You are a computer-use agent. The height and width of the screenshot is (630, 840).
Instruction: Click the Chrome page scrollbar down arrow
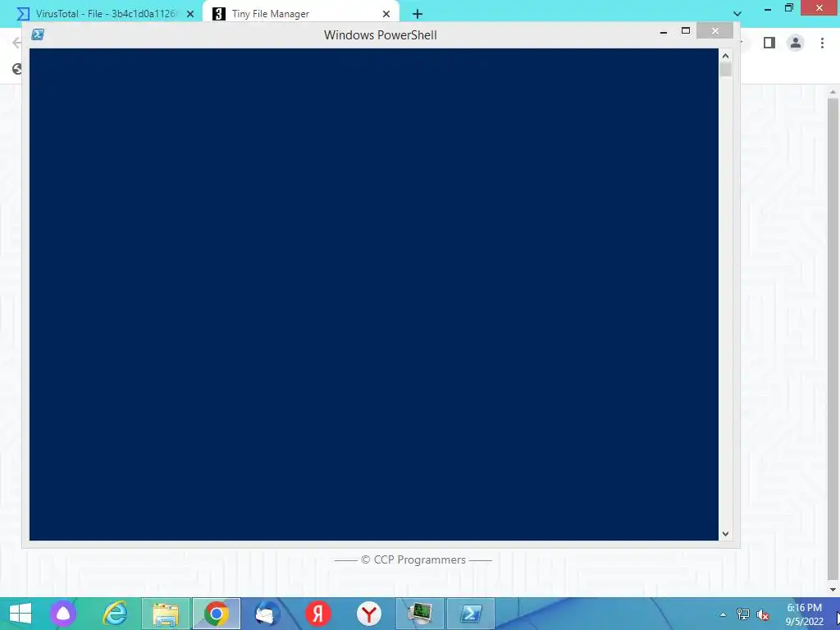[x=833, y=590]
